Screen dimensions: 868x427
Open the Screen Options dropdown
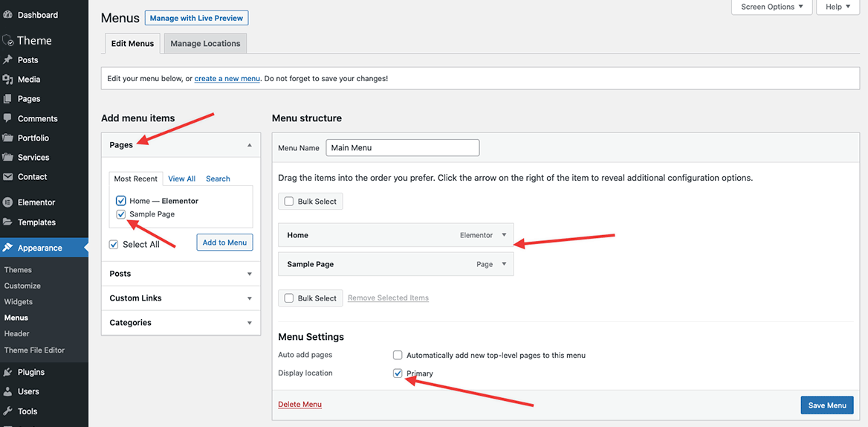pyautogui.click(x=772, y=7)
